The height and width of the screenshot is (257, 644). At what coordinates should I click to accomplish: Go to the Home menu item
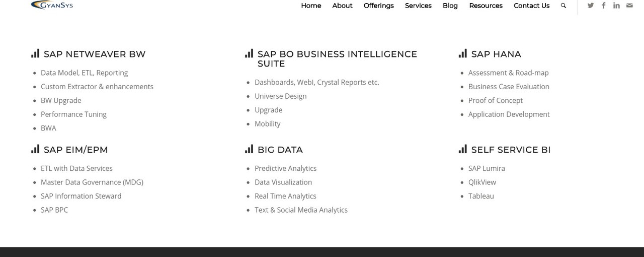(311, 6)
